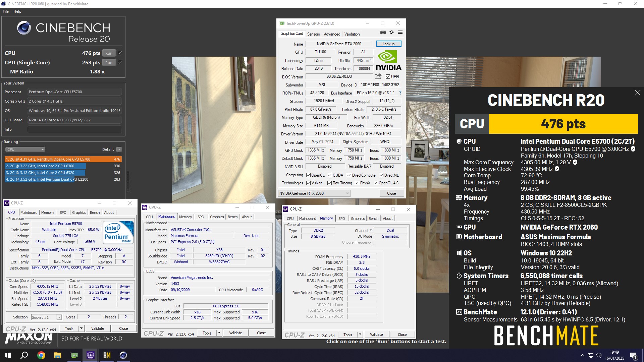Click the GPU-Z Lookup button

(x=388, y=44)
